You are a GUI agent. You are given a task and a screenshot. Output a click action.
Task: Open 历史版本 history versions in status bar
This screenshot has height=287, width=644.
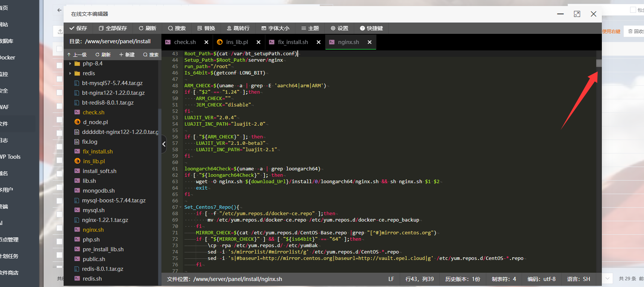pos(463,279)
